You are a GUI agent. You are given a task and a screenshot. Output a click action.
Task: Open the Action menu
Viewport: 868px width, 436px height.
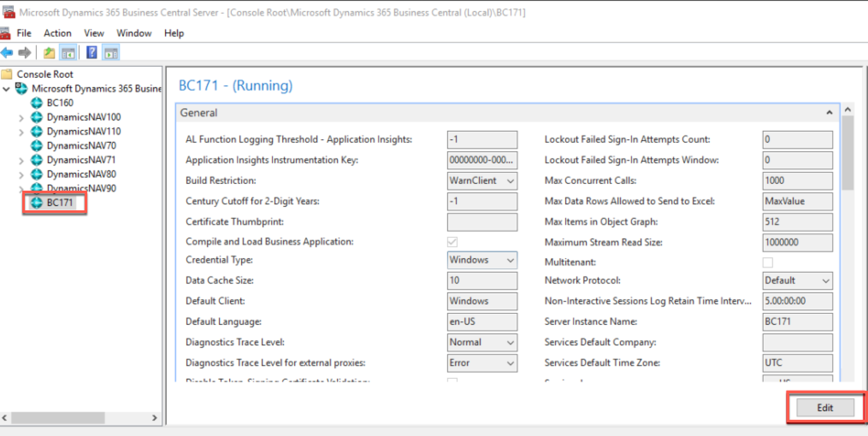pyautogui.click(x=57, y=33)
